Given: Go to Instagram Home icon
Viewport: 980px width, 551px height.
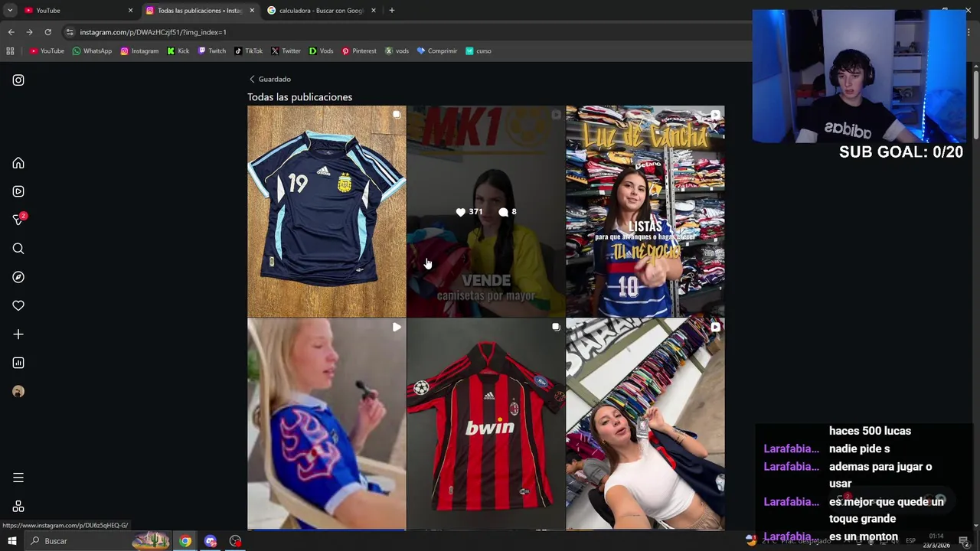Looking at the screenshot, I should pos(18,163).
